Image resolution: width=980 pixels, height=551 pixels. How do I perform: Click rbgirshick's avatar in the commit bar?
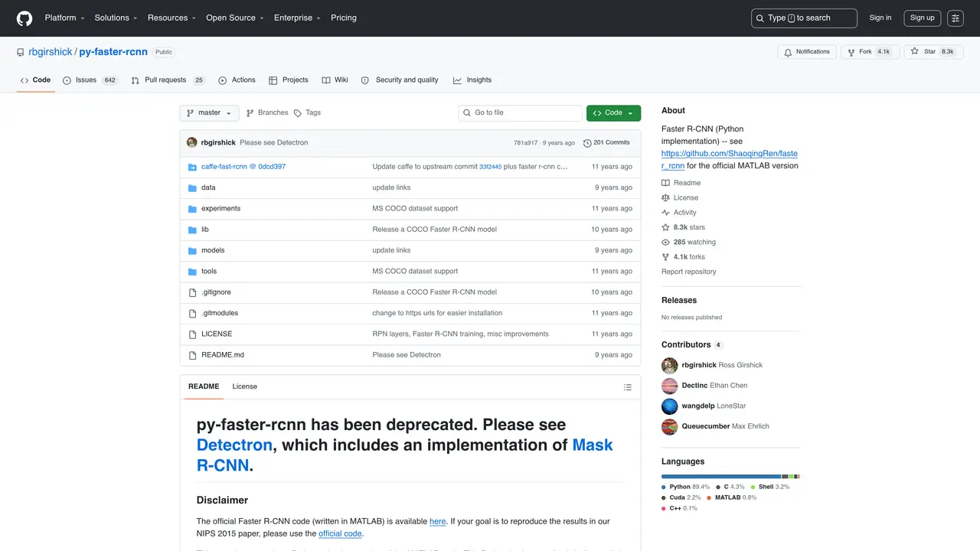(x=192, y=142)
